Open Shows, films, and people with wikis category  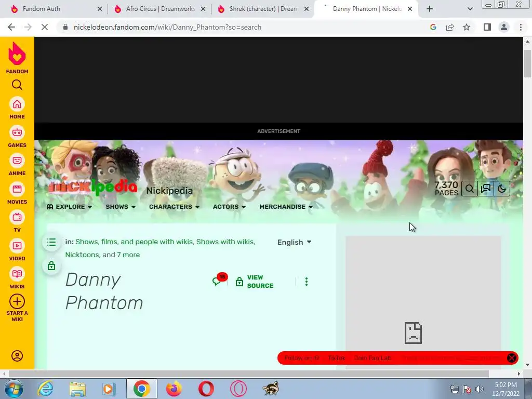coord(134,242)
